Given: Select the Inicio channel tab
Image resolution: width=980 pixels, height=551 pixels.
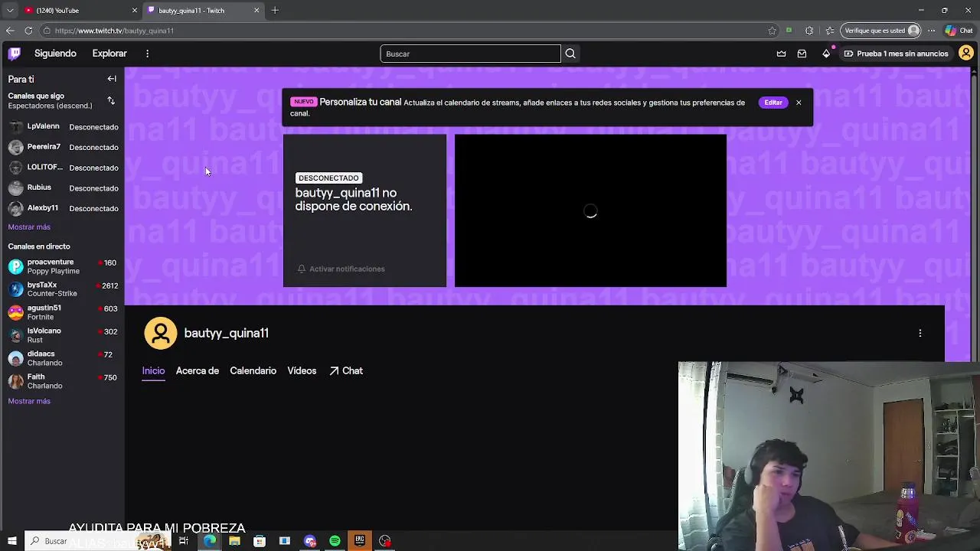Looking at the screenshot, I should click(x=153, y=370).
